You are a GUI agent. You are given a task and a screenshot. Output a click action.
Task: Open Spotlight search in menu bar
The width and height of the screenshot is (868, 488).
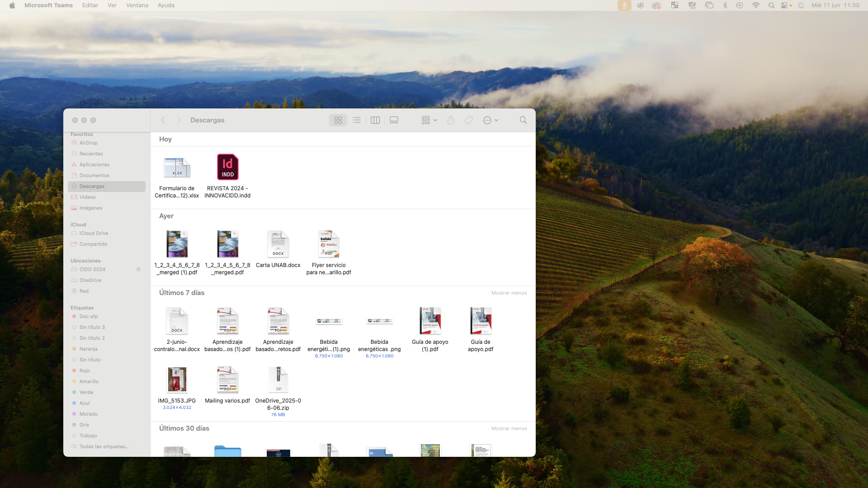(771, 5)
